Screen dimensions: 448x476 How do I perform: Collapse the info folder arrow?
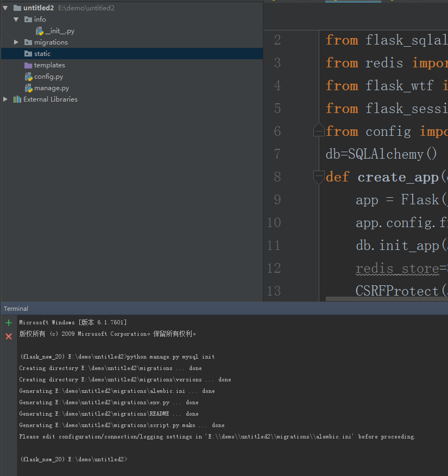click(16, 20)
